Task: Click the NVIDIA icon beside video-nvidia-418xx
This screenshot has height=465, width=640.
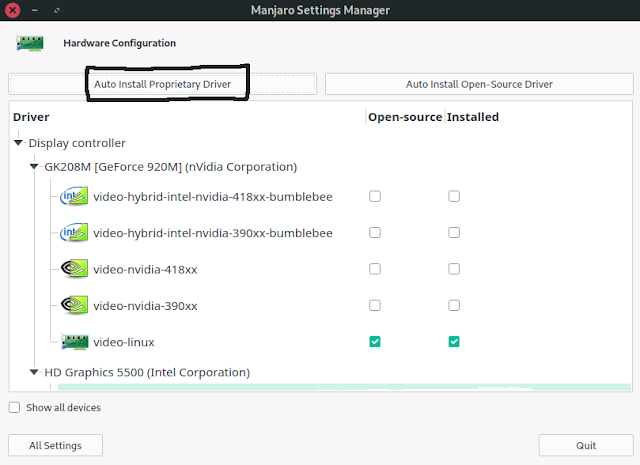Action: pos(74,269)
